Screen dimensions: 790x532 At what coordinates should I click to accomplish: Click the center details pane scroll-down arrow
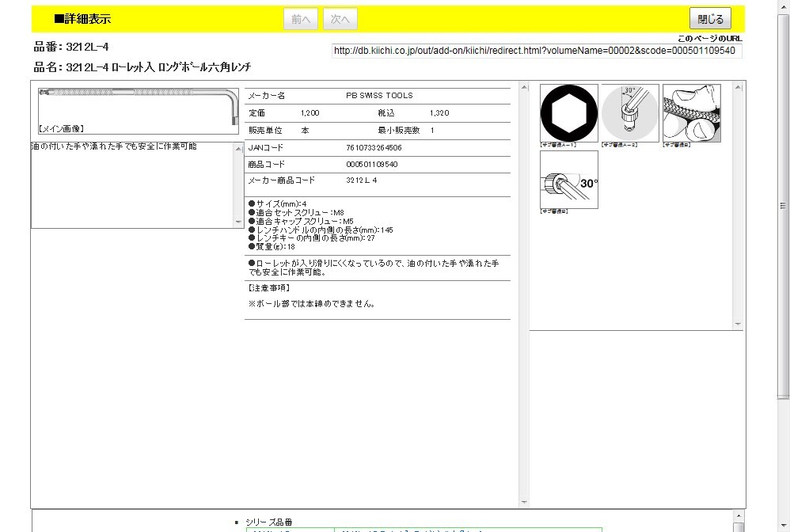click(x=524, y=502)
